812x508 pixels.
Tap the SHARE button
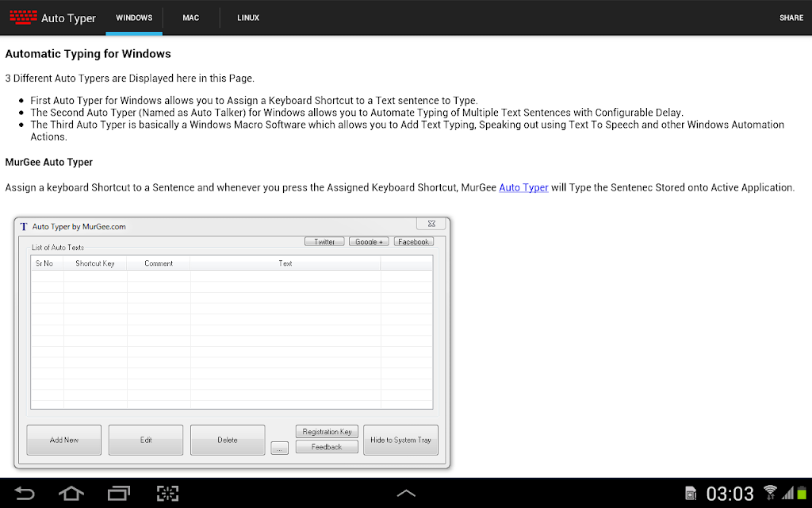point(791,17)
